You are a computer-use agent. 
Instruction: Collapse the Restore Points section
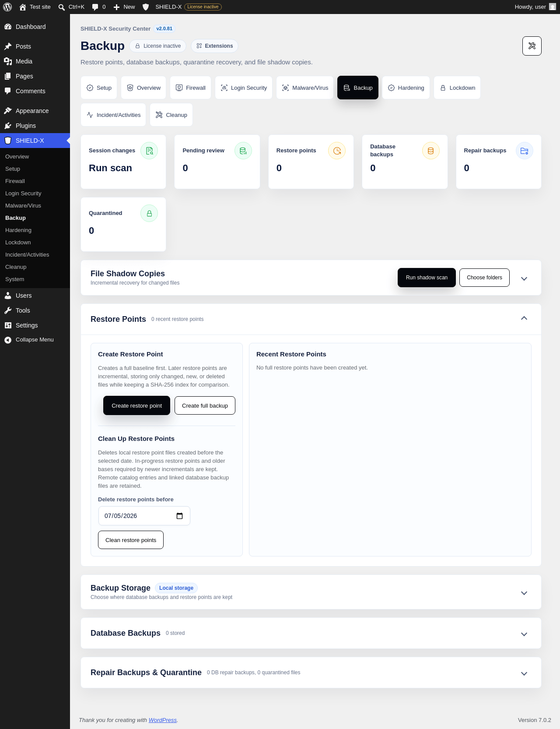click(x=524, y=318)
